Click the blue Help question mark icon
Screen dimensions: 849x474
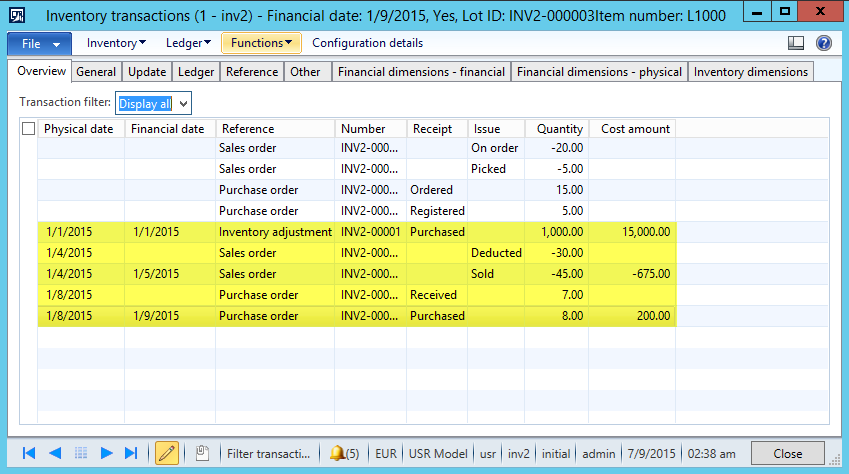point(824,43)
